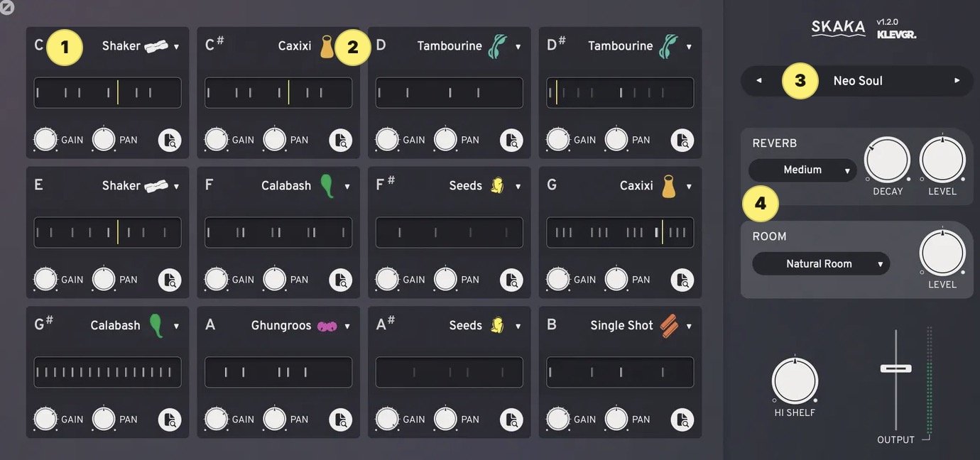Go to the previous preset before Neo Soul
Image resolution: width=980 pixels, height=460 pixels.
tap(758, 81)
